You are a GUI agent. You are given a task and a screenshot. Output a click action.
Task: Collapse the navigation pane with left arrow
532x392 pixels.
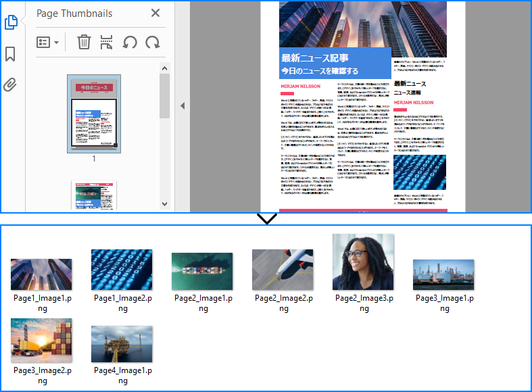point(182,106)
